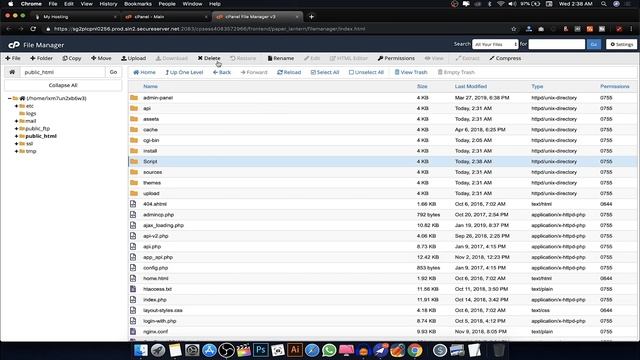640x360 pixels.
Task: Select the nginx.conf file icon
Action: tap(133, 331)
